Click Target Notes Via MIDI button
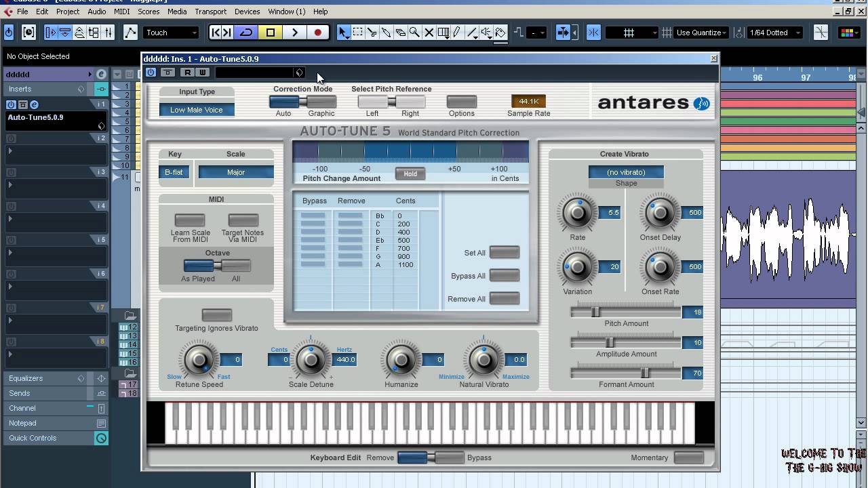868x488 pixels. point(243,221)
